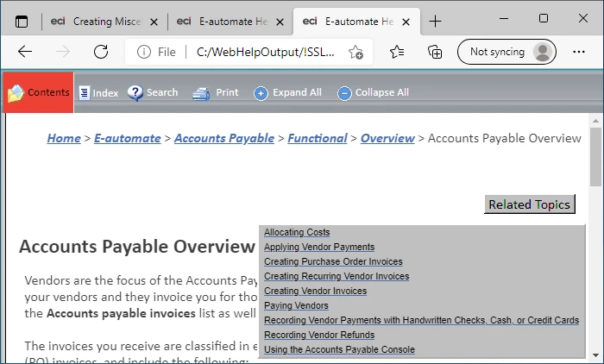Follow the Overview breadcrumb link
The width and height of the screenshot is (604, 364).
[387, 138]
